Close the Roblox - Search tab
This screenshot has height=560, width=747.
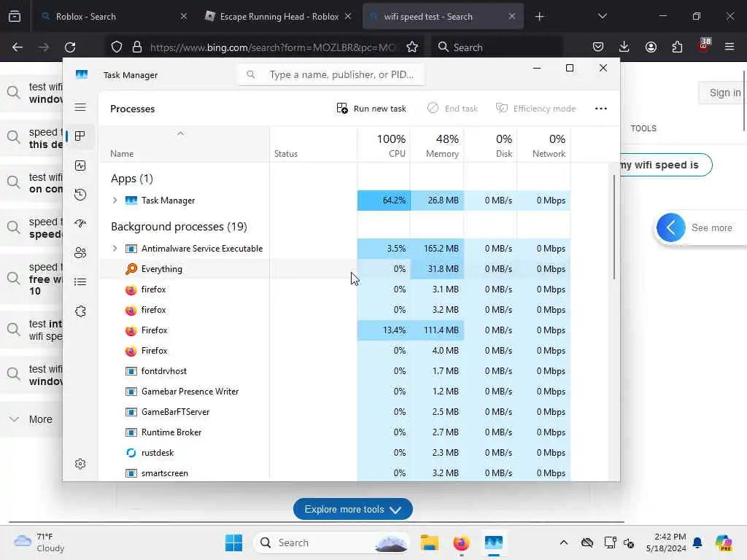(x=184, y=17)
